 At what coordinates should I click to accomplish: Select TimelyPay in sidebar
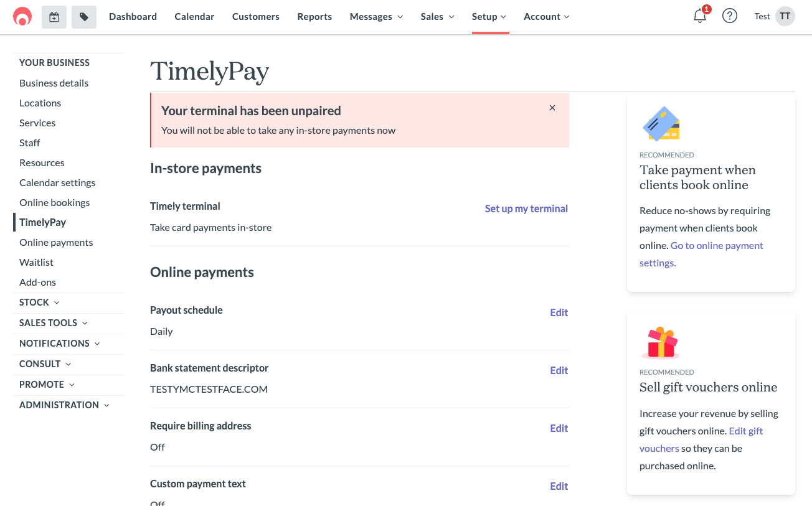tap(42, 223)
